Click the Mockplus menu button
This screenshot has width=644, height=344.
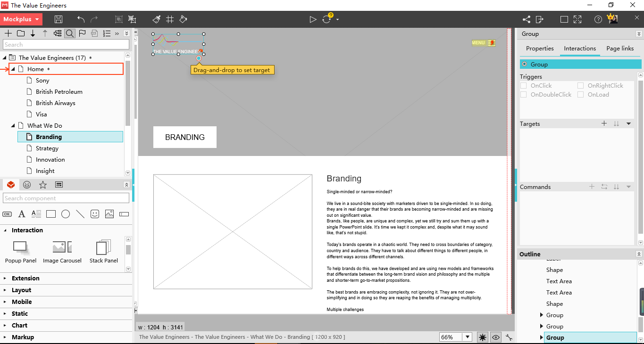(21, 19)
